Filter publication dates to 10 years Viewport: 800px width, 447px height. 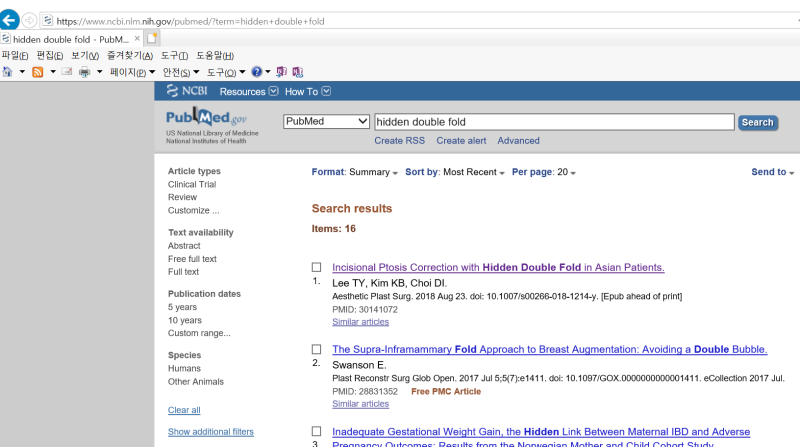185,320
